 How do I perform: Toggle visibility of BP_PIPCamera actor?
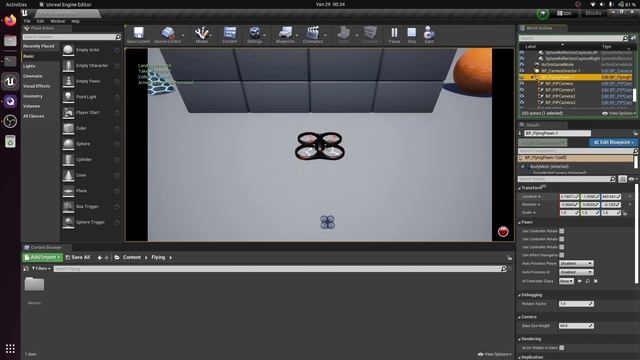tap(522, 83)
